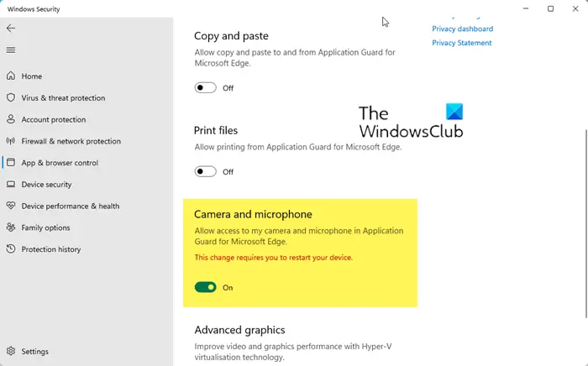Maximize the Windows Security window
588x366 pixels.
pos(550,8)
